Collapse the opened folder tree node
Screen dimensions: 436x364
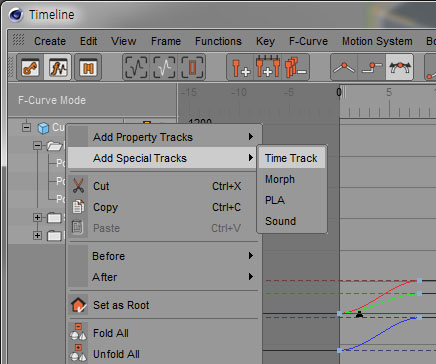[37, 145]
